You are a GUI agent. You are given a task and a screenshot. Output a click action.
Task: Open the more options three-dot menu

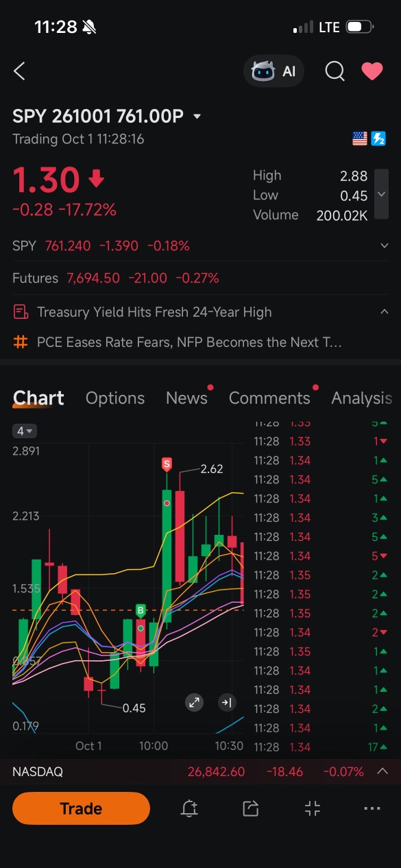(x=372, y=809)
